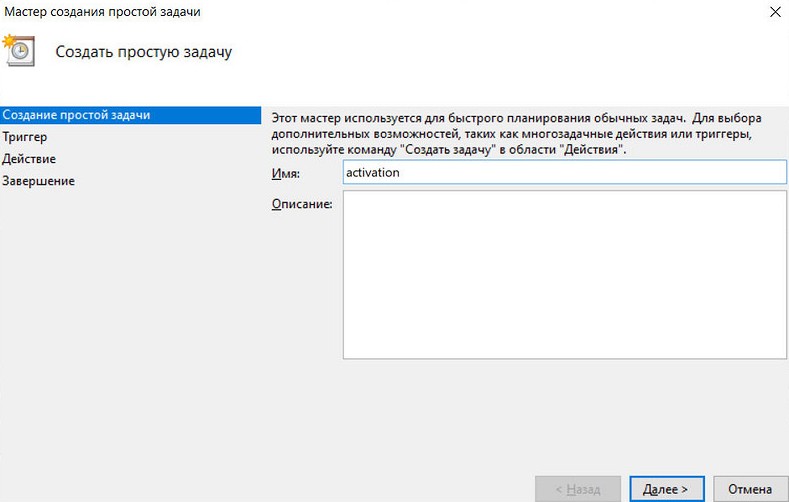Image resolution: width=789 pixels, height=502 pixels.
Task: Click inside the 'Описание' description text area
Action: tap(564, 274)
